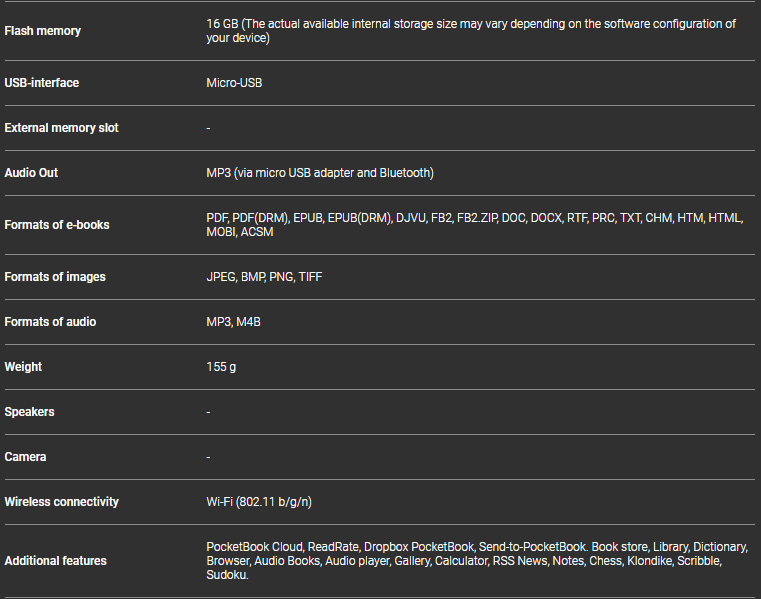Click the MP3, M4B value
This screenshot has width=761, height=599.
coord(234,322)
